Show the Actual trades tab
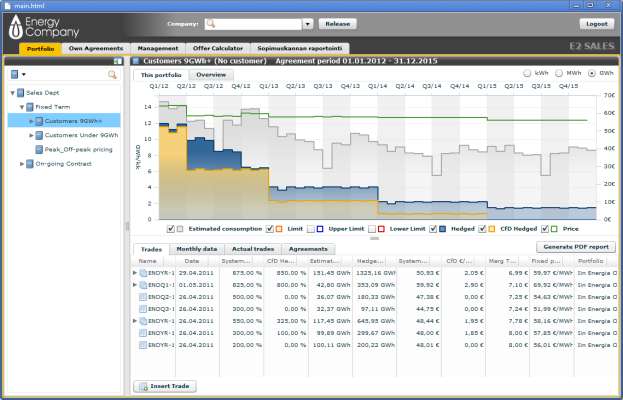The image size is (623, 400). pyautogui.click(x=253, y=249)
